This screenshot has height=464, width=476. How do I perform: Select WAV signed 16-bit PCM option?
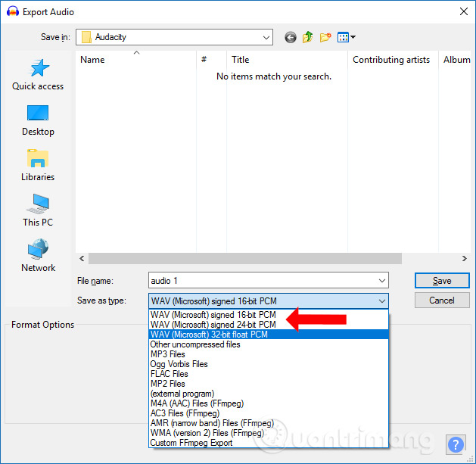[x=269, y=315]
